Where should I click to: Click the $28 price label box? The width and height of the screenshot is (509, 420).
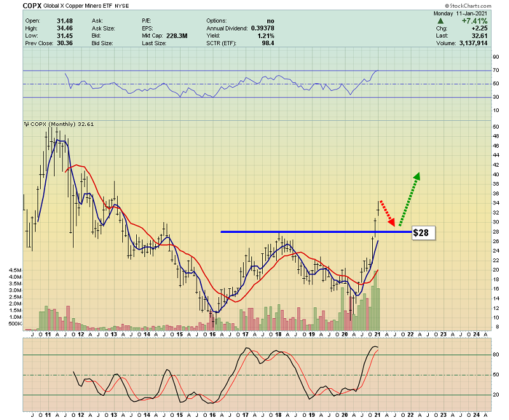[424, 233]
